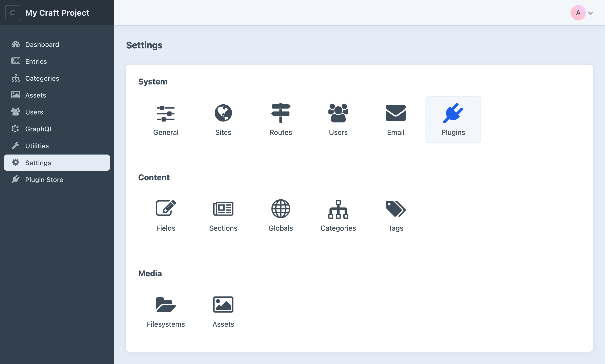Open Categories in sidebar navigation

pos(57,78)
